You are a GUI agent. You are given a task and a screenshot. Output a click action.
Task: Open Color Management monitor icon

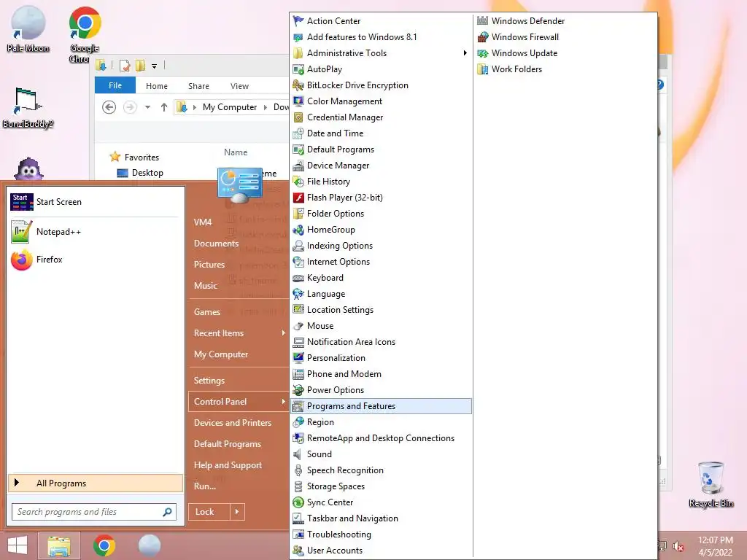[x=298, y=101]
